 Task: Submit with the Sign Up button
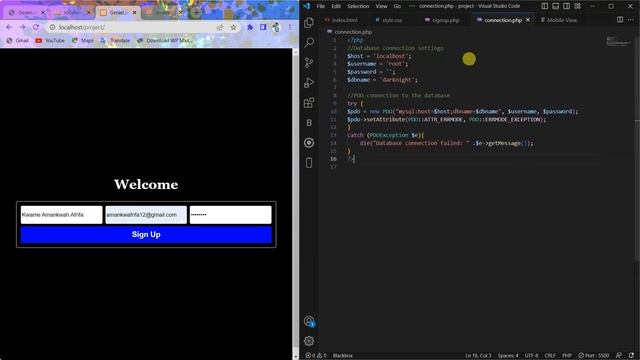146,235
